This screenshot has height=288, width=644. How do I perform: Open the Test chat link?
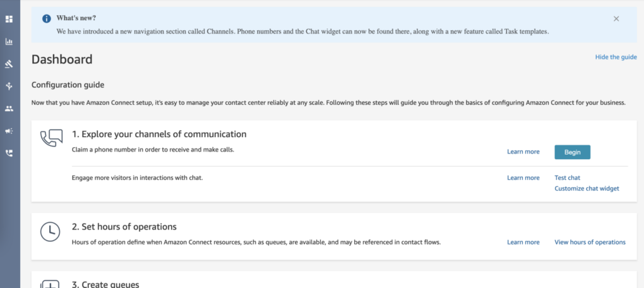(x=567, y=178)
